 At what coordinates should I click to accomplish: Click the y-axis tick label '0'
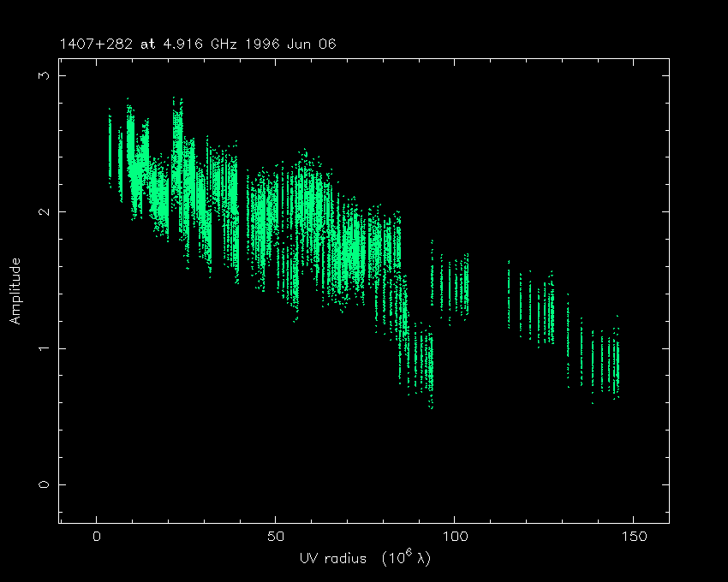coord(40,484)
